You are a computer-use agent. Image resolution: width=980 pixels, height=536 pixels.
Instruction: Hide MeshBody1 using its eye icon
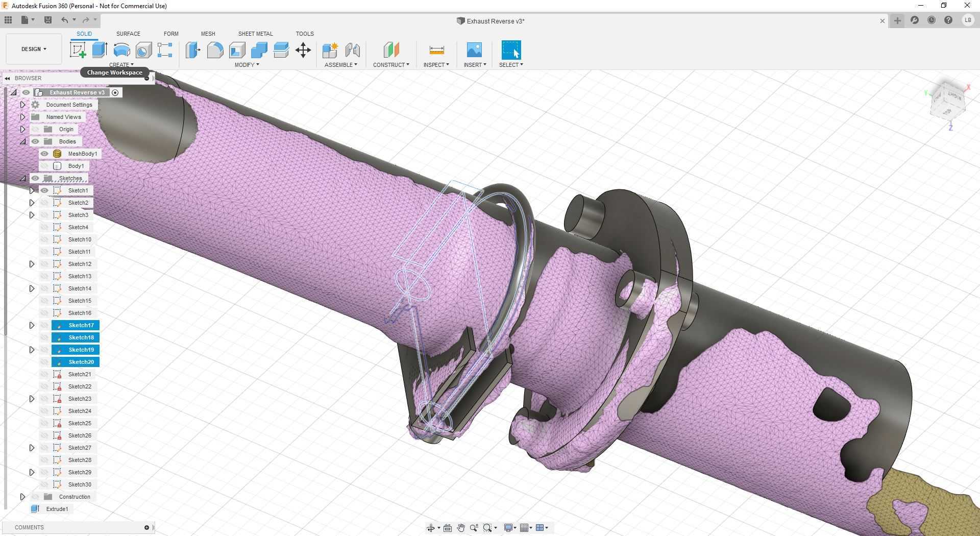44,154
